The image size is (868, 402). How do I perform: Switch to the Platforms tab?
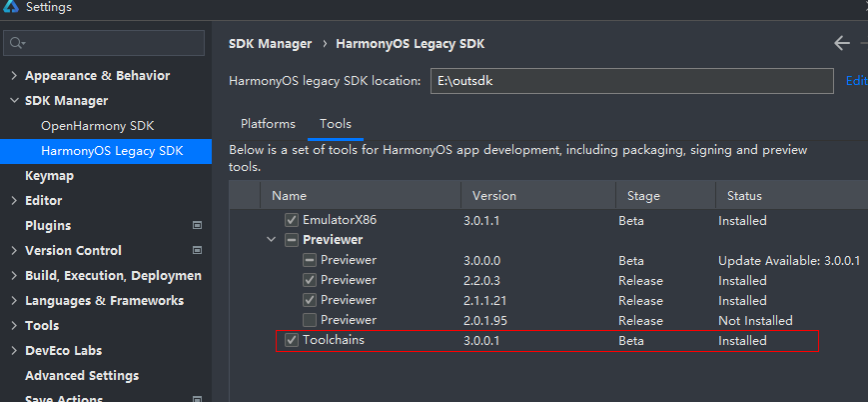[268, 124]
